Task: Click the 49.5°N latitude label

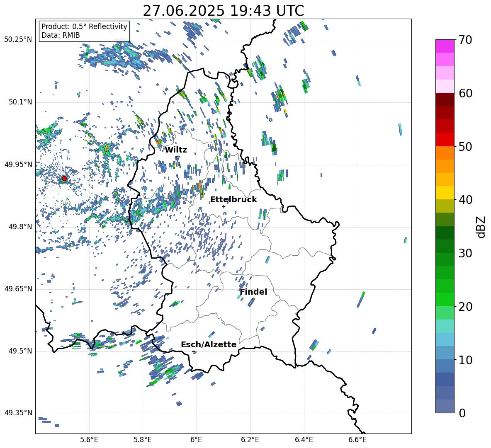Action: point(20,351)
